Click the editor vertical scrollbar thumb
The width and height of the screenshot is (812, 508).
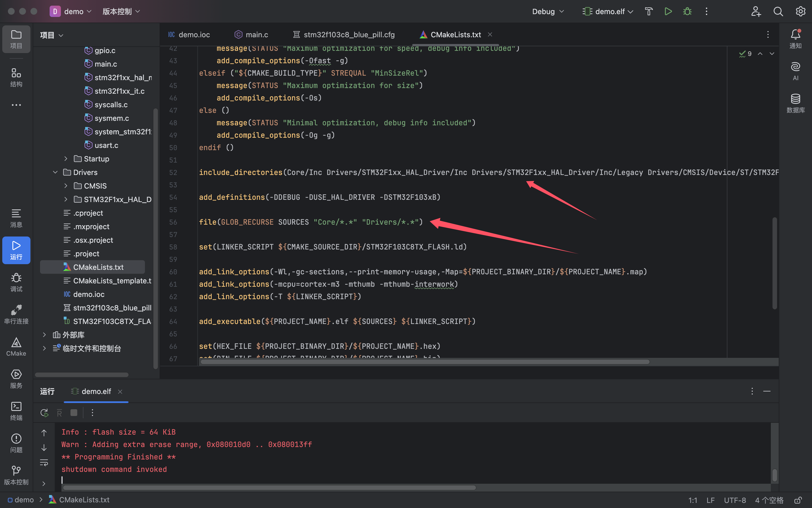775,263
